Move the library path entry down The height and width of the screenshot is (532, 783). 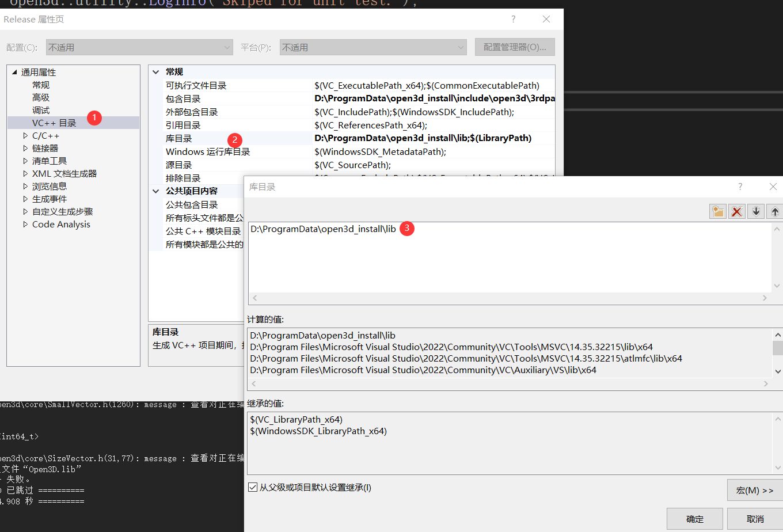755,211
